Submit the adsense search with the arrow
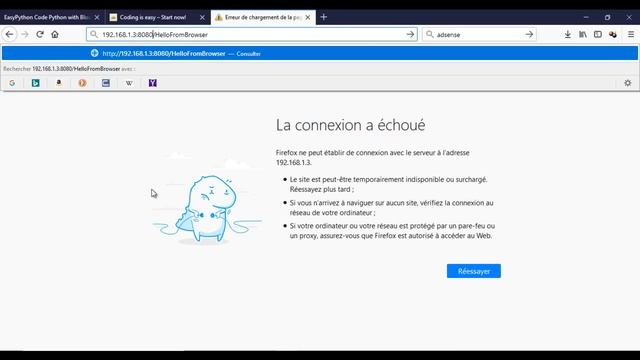Screen dimensions: 640x360 click(529, 35)
